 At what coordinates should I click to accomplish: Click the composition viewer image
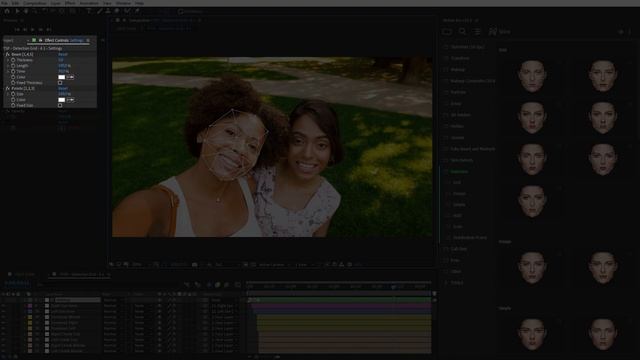(272, 147)
